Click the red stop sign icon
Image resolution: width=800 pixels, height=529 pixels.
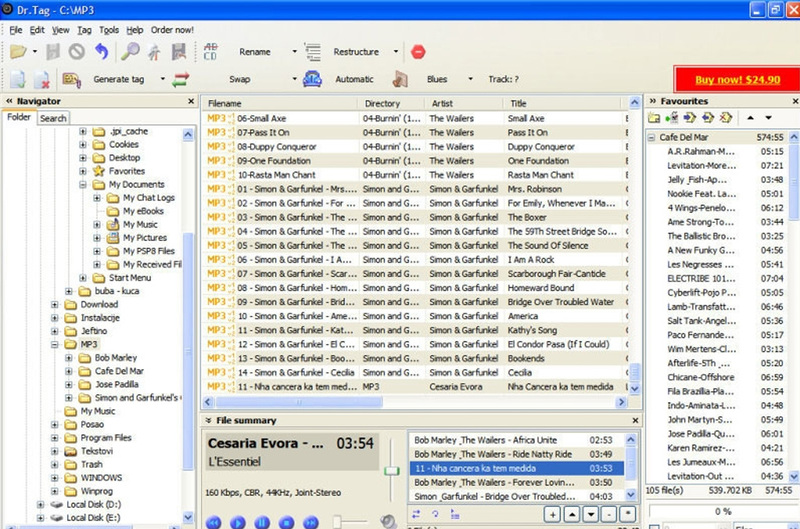[418, 52]
